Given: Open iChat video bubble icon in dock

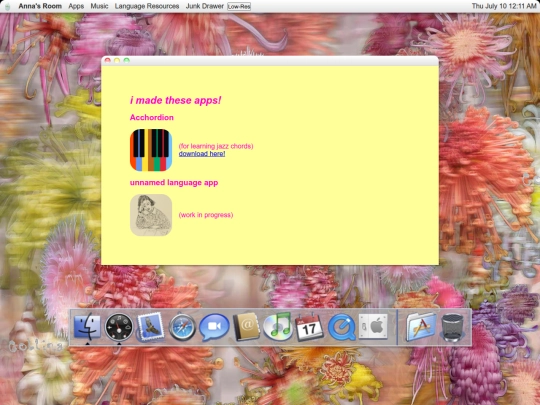Looking at the screenshot, I should 214,327.
